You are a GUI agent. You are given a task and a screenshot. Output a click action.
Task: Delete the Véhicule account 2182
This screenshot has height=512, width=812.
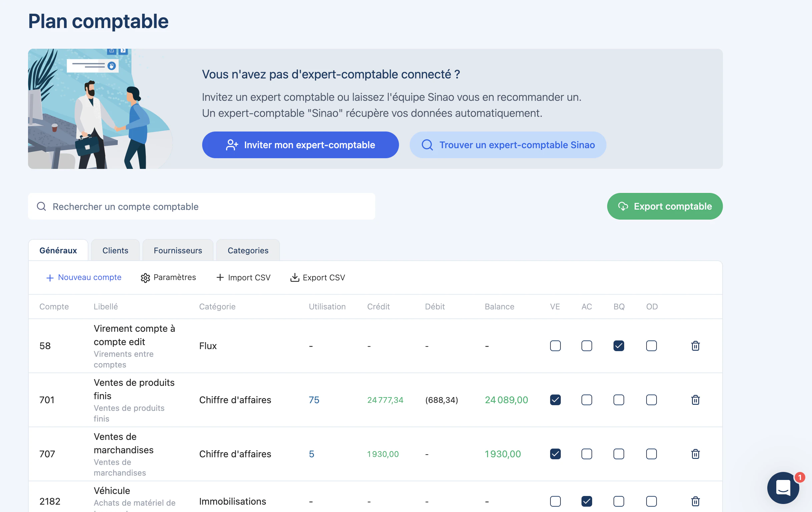click(695, 501)
